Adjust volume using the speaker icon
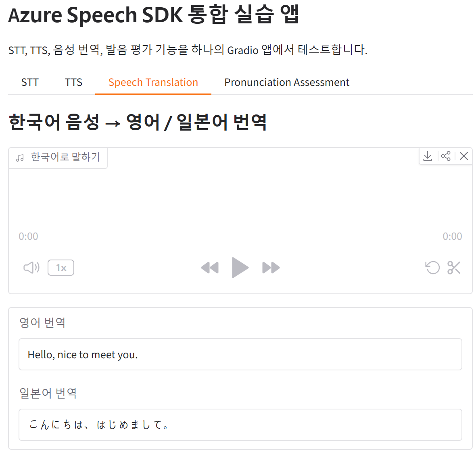 click(x=31, y=268)
